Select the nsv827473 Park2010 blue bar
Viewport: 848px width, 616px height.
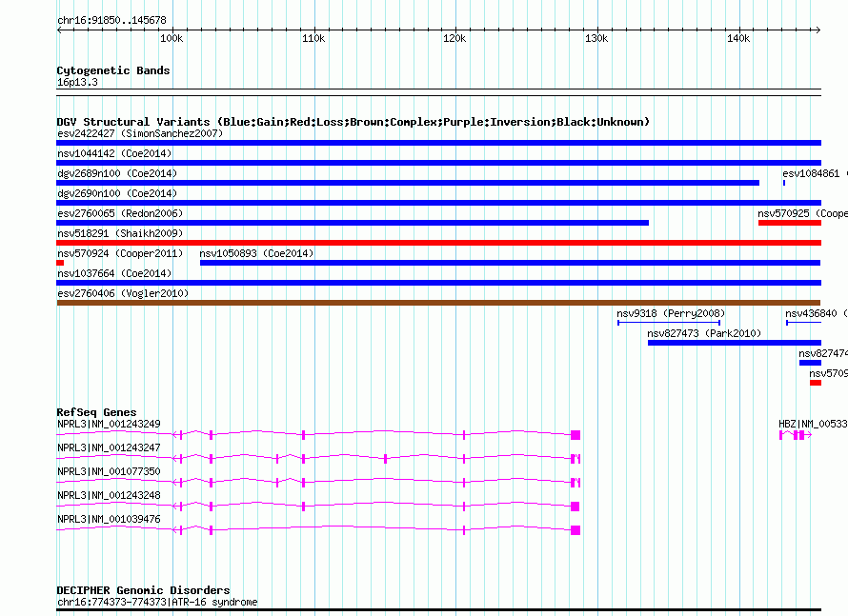(x=735, y=343)
